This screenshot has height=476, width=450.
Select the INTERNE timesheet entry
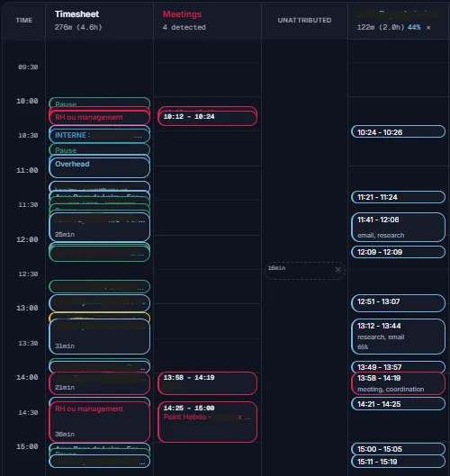point(99,135)
